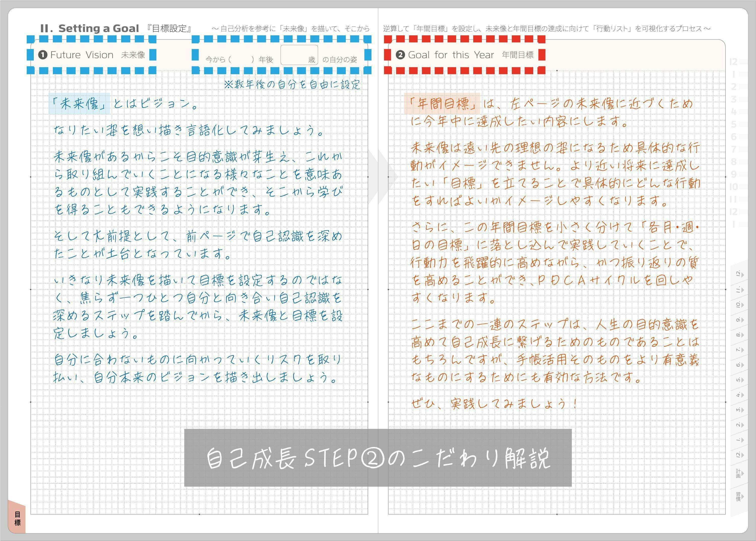Select the month 8 side tab
Screen dimensions: 756x541
pos(739,335)
